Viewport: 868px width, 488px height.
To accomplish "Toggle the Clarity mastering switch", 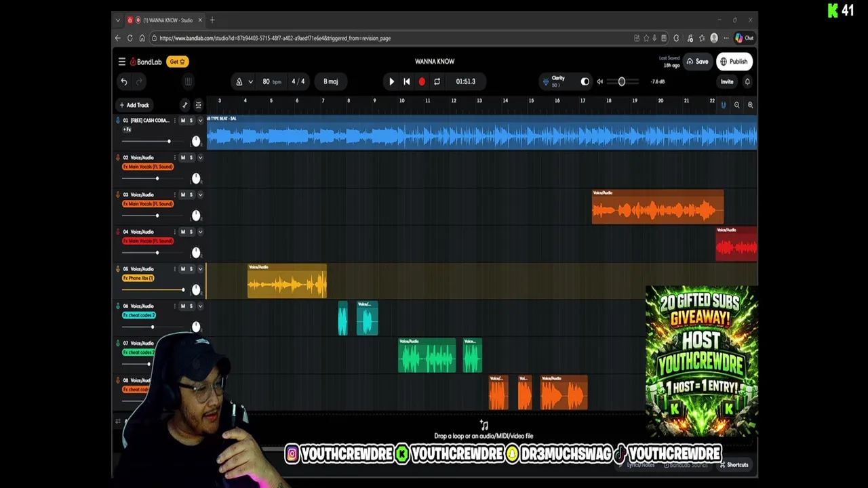I will (x=585, y=81).
